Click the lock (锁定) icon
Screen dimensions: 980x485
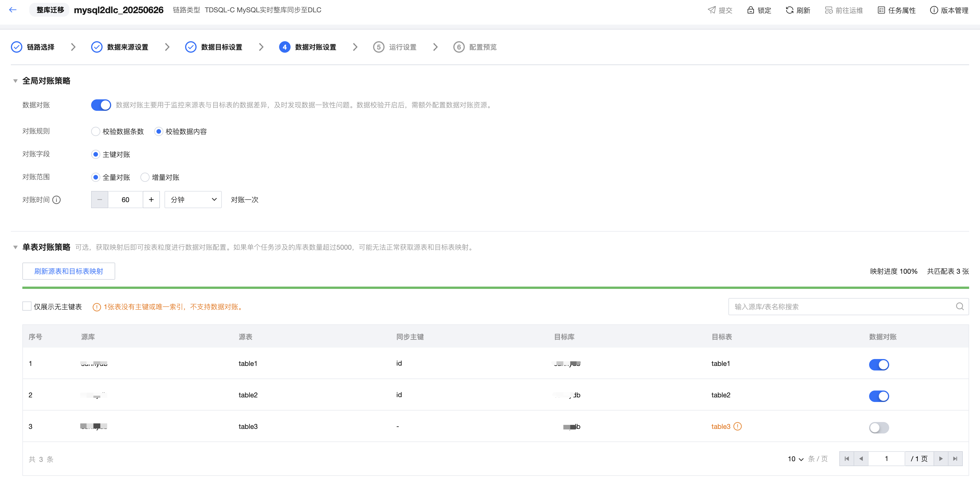750,10
